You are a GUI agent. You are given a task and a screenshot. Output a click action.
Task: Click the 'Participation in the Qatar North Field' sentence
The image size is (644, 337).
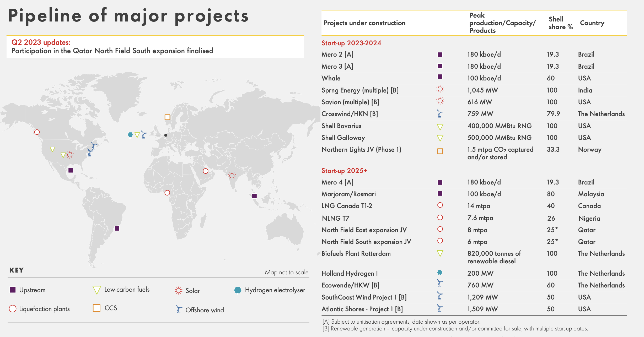[x=112, y=51]
